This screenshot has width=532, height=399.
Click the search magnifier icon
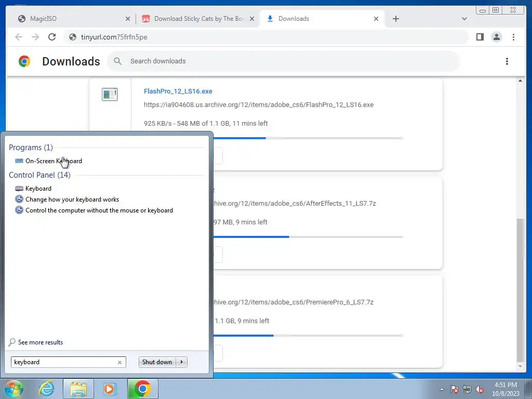[117, 61]
